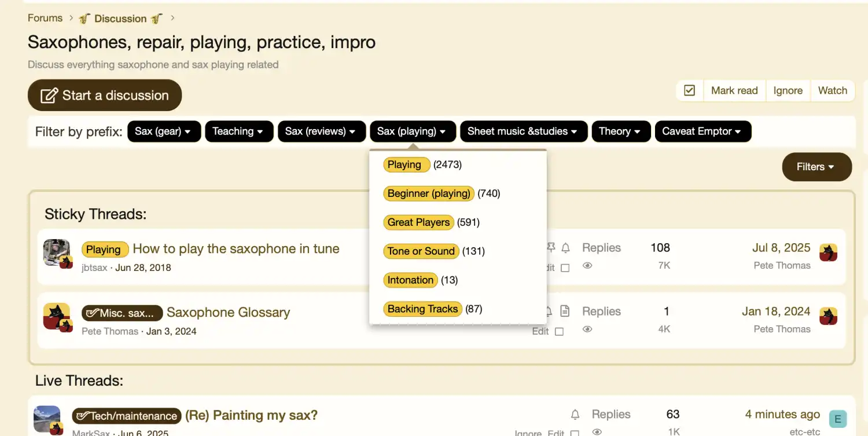Tick the checkbox on the Painting my sax row
Screen dimensions: 868x436
tap(575, 433)
